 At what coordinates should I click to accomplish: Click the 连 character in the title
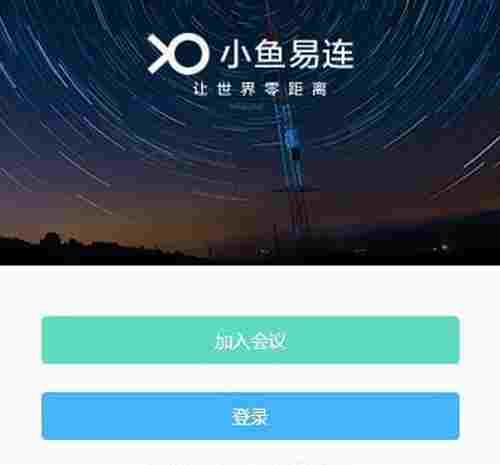click(338, 55)
